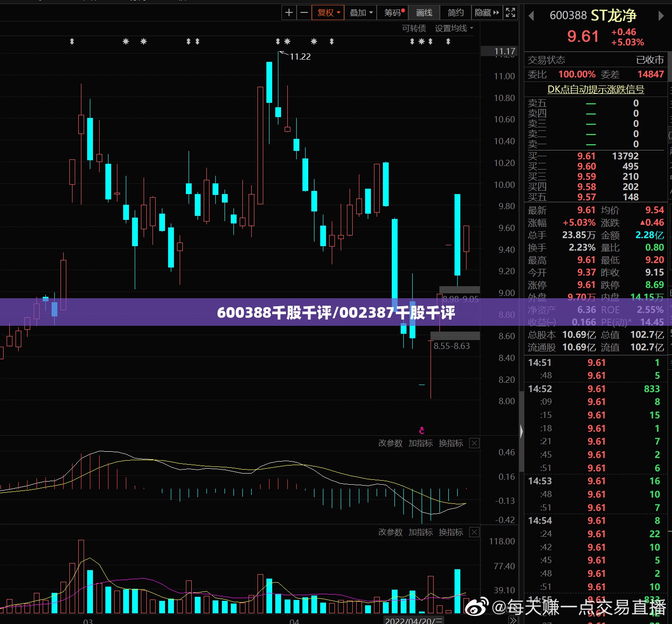Screen dimensions: 672x624
Task: Zoom in the K-line chart with plus button
Action: point(289,13)
